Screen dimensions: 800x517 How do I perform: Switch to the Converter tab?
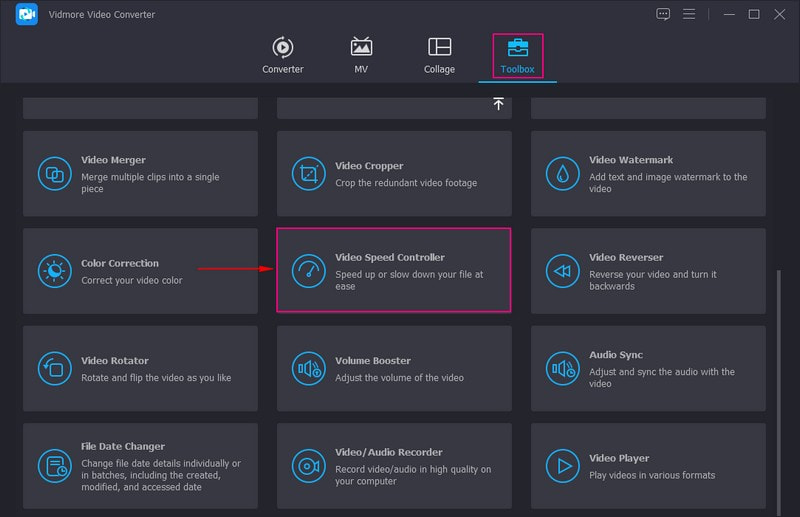[x=283, y=56]
